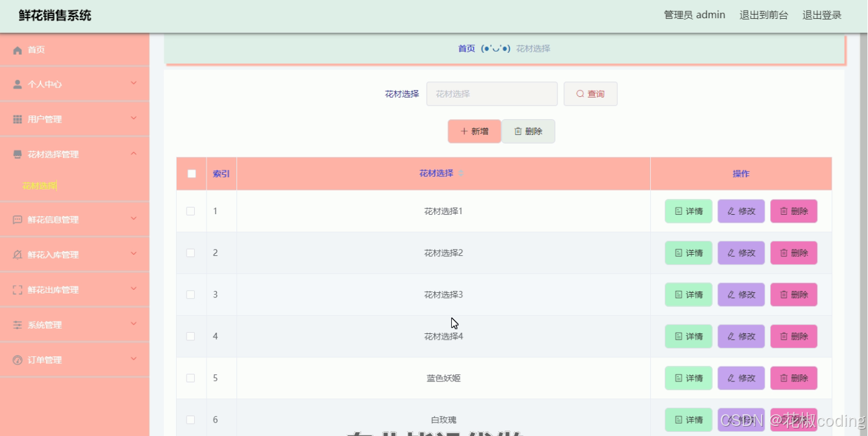The image size is (868, 436).
Task: Check the box for row 花材选择2
Action: (x=191, y=253)
